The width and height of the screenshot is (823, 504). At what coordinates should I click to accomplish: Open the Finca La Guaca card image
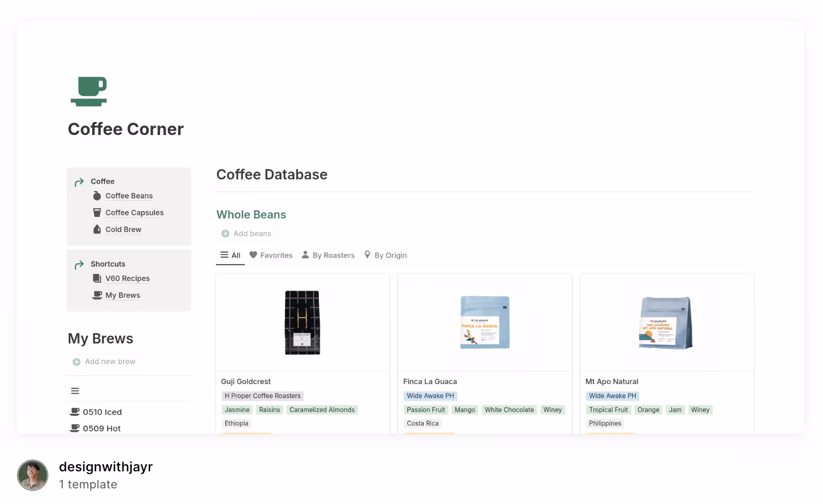tap(485, 322)
